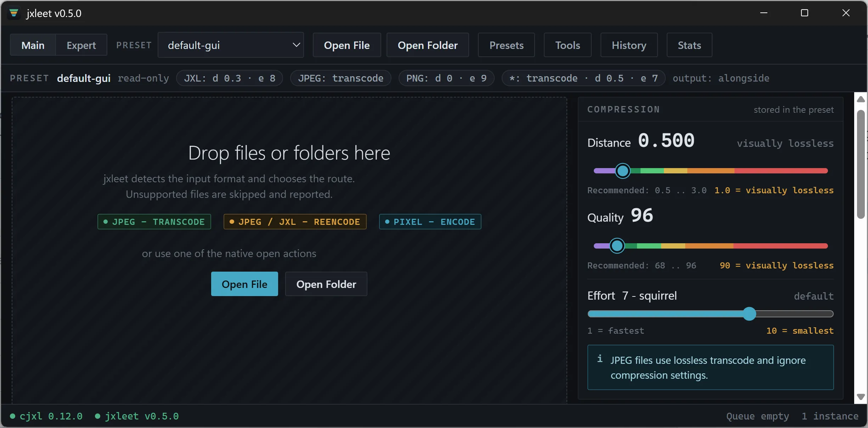Screen dimensions: 868x428
Task: Click the jxleet v0.5.0 status bar entry
Action: pyautogui.click(x=137, y=416)
